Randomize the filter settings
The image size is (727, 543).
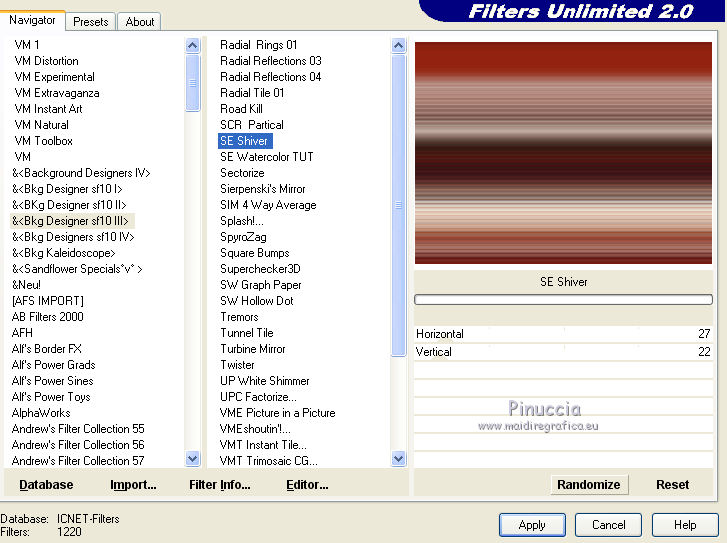(x=589, y=485)
